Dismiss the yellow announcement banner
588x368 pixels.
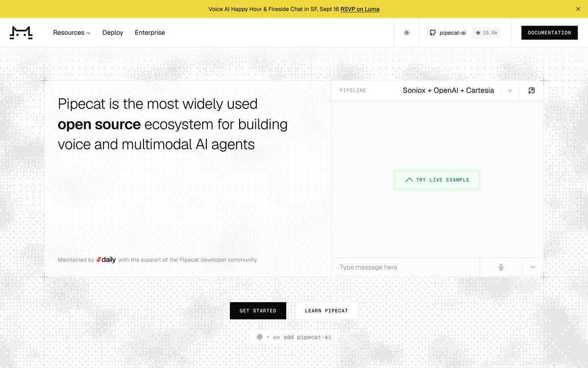(x=578, y=9)
